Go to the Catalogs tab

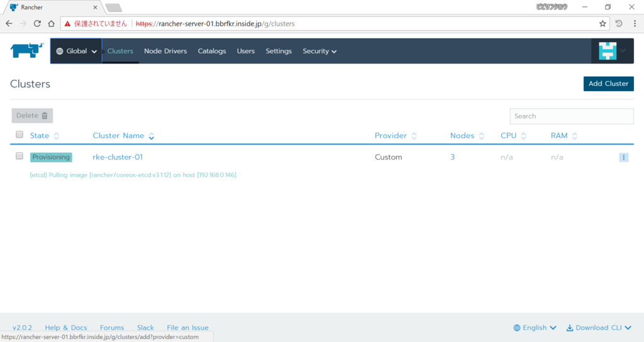212,52
